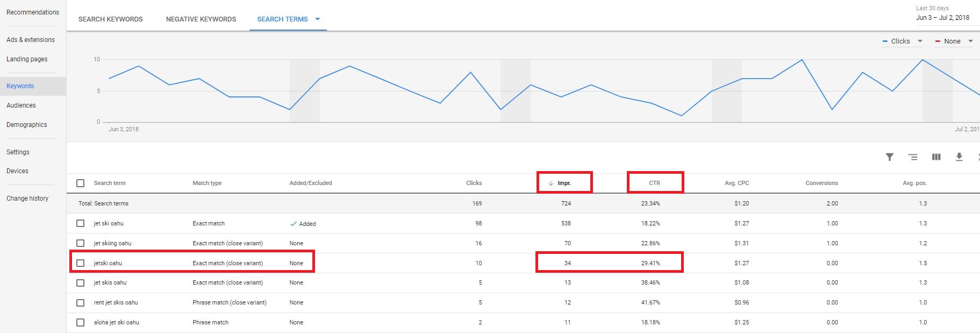Click the search term jetski oahu
Viewport: 980px width, 333px height.
tap(108, 263)
